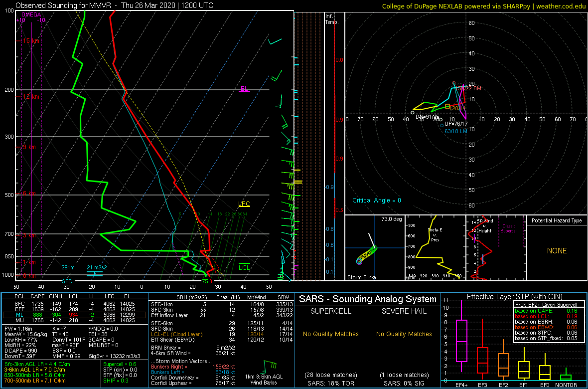This screenshot has height=389, width=588.
Task: Click the '158/22 RM' hodograph label
Action: (468, 88)
